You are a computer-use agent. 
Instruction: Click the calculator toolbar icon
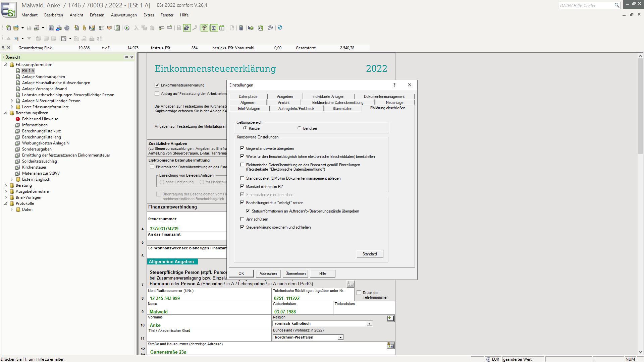pos(241,28)
